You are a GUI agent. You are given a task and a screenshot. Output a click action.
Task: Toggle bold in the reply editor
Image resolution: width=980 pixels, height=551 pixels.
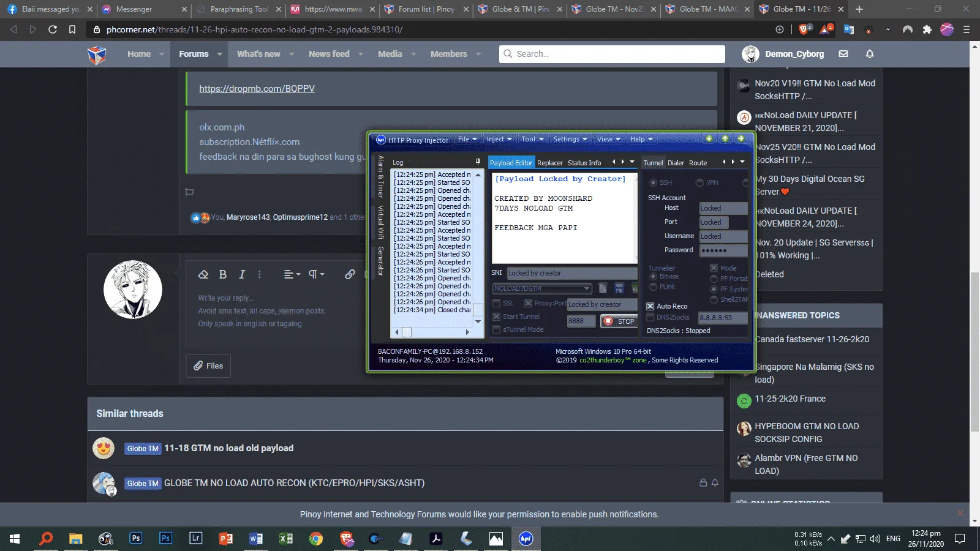pyautogui.click(x=223, y=274)
